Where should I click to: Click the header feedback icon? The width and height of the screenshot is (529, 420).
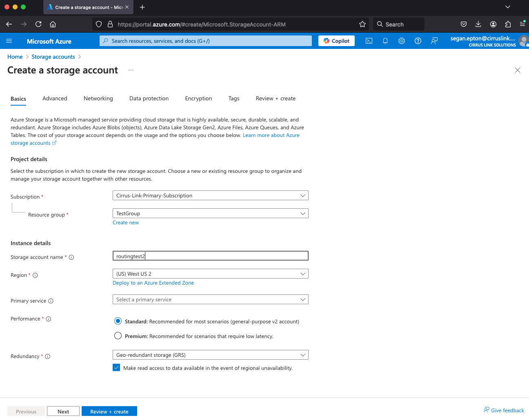[434, 41]
